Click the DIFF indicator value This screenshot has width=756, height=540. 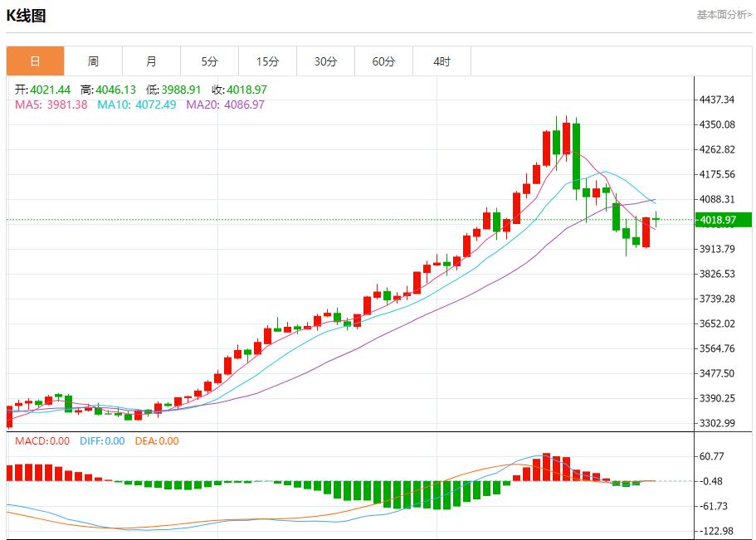coord(101,442)
